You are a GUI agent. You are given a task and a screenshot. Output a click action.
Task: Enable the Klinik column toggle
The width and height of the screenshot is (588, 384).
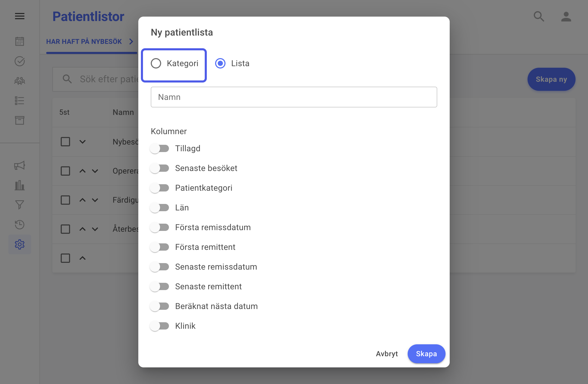coord(159,326)
